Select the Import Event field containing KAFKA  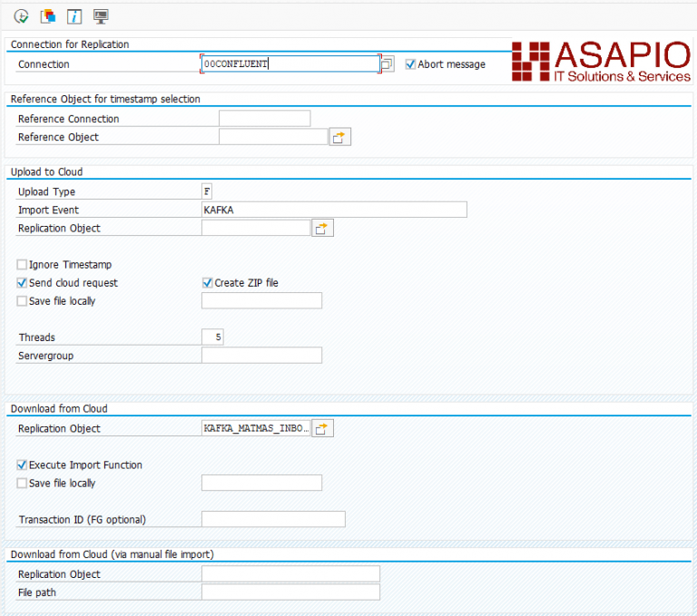(x=333, y=210)
